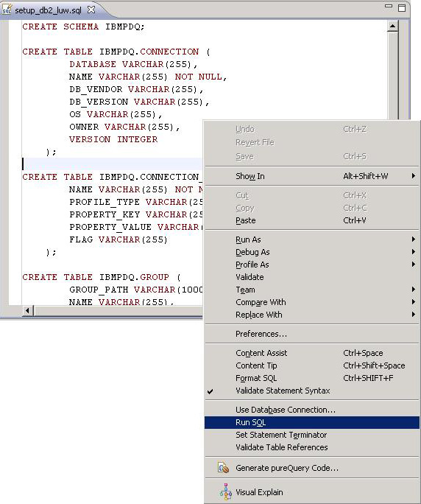421x504 pixels.
Task: Choose Run SQL from the context menu
Action: click(x=312, y=422)
